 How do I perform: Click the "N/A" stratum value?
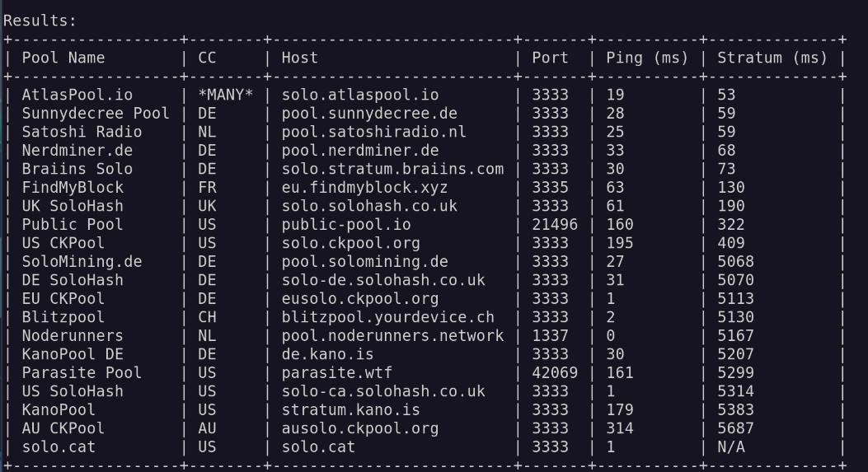point(730,446)
